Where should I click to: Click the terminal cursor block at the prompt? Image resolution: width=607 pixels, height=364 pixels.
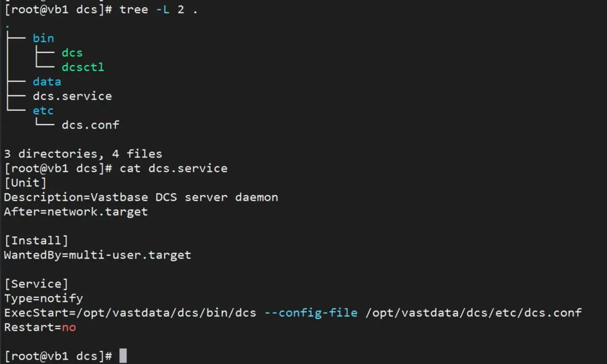123,356
